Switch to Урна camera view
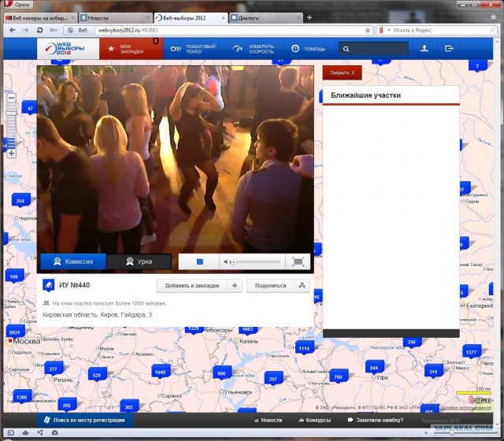Screen dimensions: 504x441 coord(139,261)
